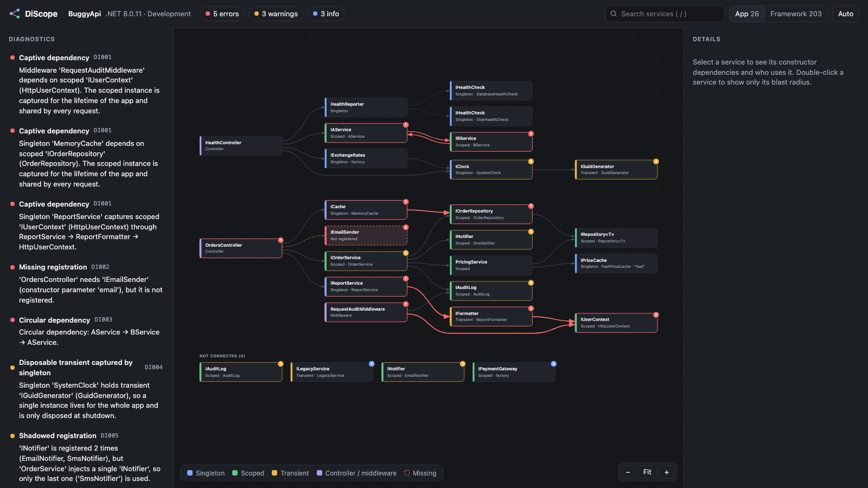Zoom in with the plus button
The width and height of the screenshot is (868, 488).
tap(667, 472)
